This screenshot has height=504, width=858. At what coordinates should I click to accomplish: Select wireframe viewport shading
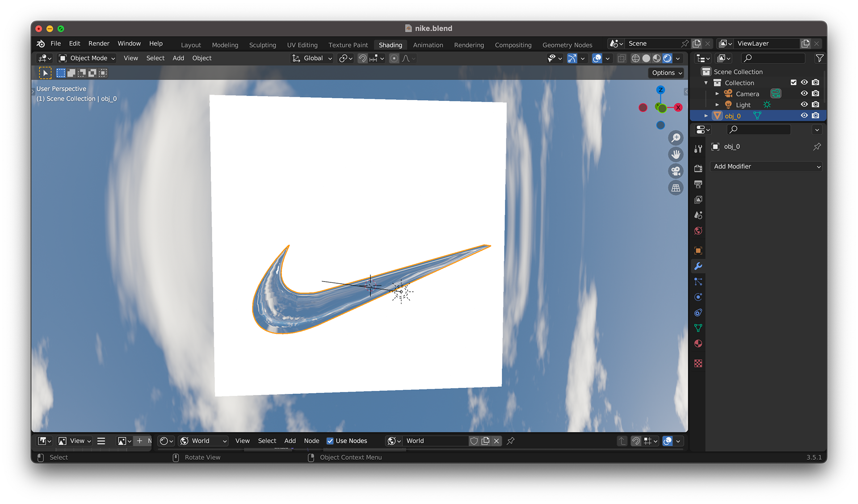coord(635,58)
